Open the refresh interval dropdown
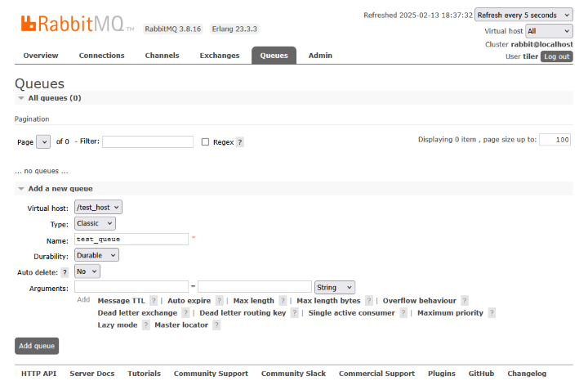The height and width of the screenshot is (390, 588). (x=523, y=15)
